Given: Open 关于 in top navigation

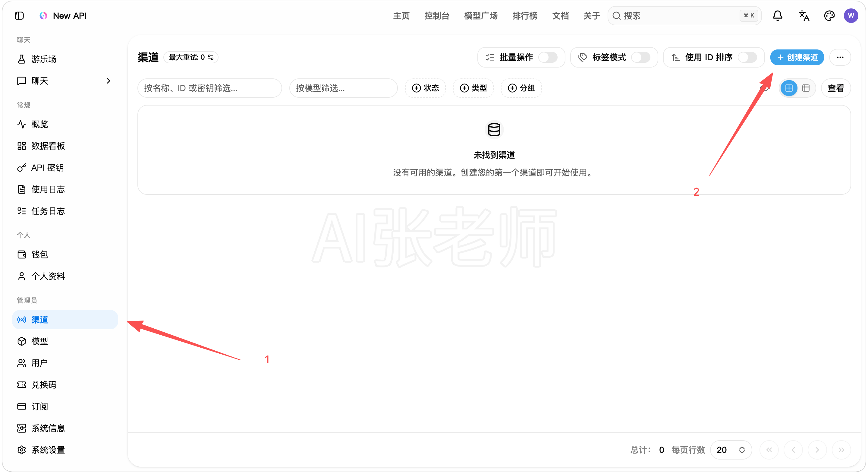Looking at the screenshot, I should 591,16.
